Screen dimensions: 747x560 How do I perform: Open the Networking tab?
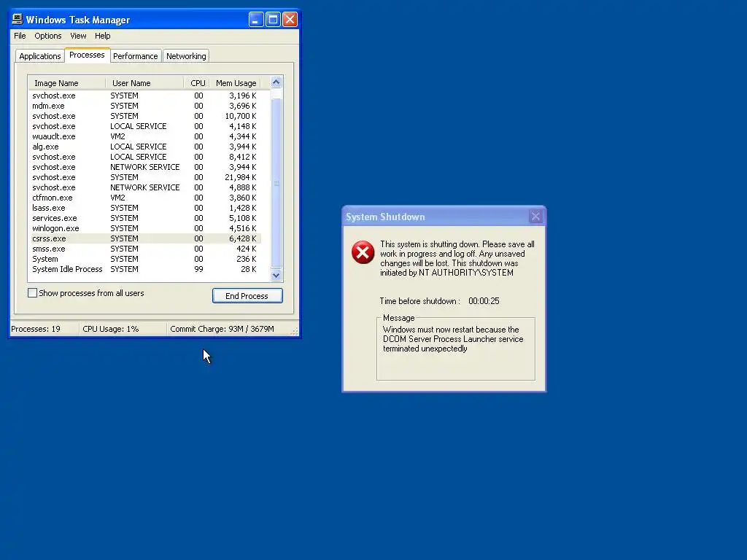186,56
